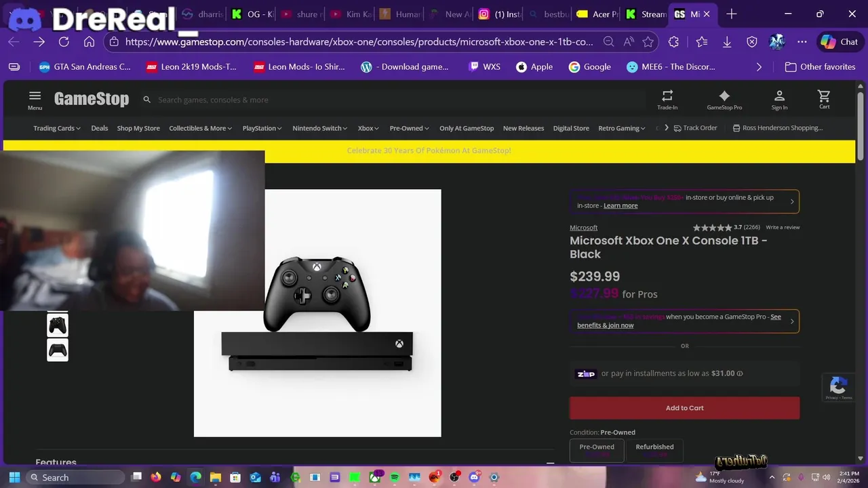Go to browser home page
Image resolution: width=868 pixels, height=488 pixels.
[x=89, y=42]
